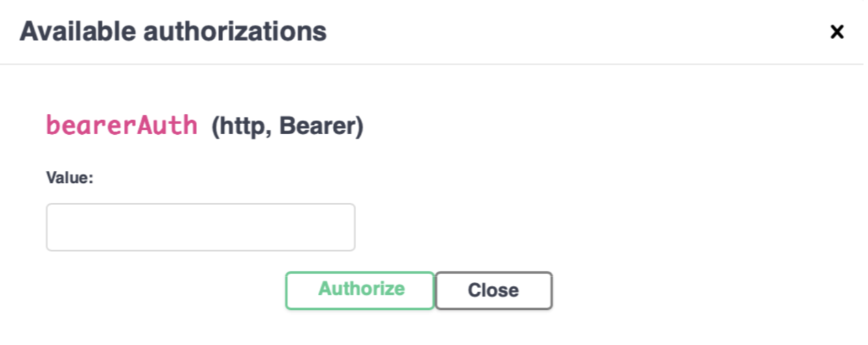
Task: Dismiss the dialog using the Close button
Action: coord(494,290)
